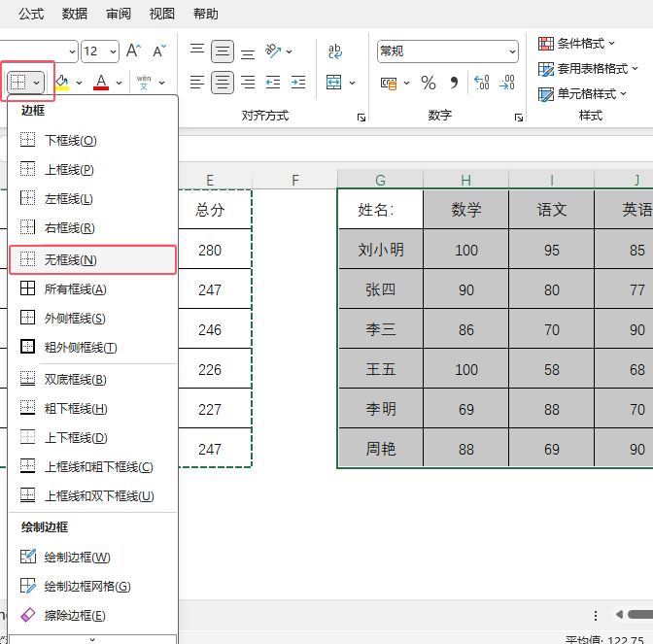
Task: Open the 常规 number format combo box
Action: pyautogui.click(x=448, y=51)
